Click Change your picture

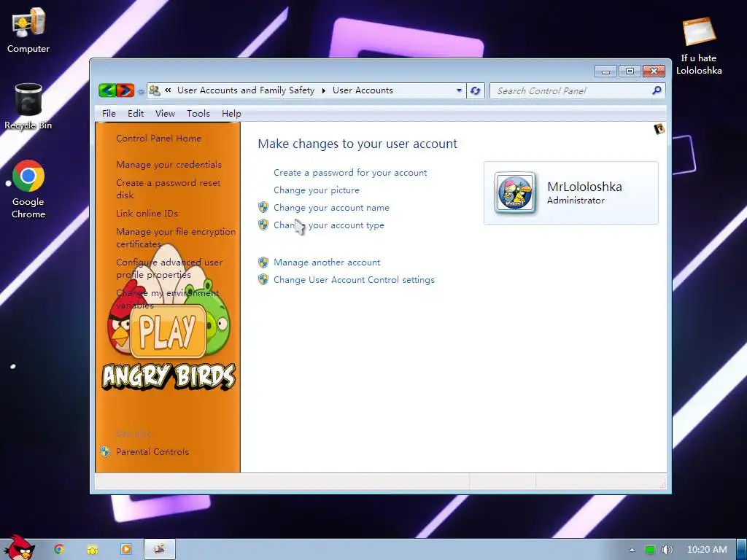[x=317, y=190]
